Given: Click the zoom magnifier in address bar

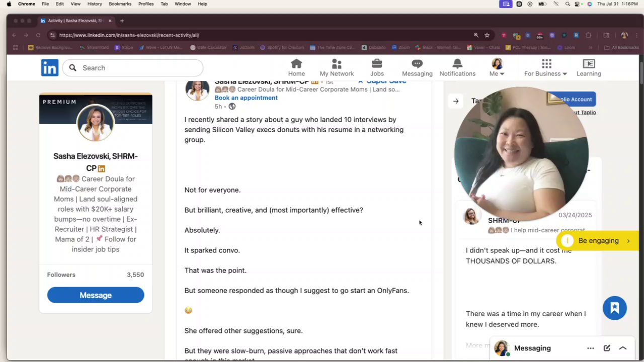Looking at the screenshot, I should pyautogui.click(x=476, y=35).
